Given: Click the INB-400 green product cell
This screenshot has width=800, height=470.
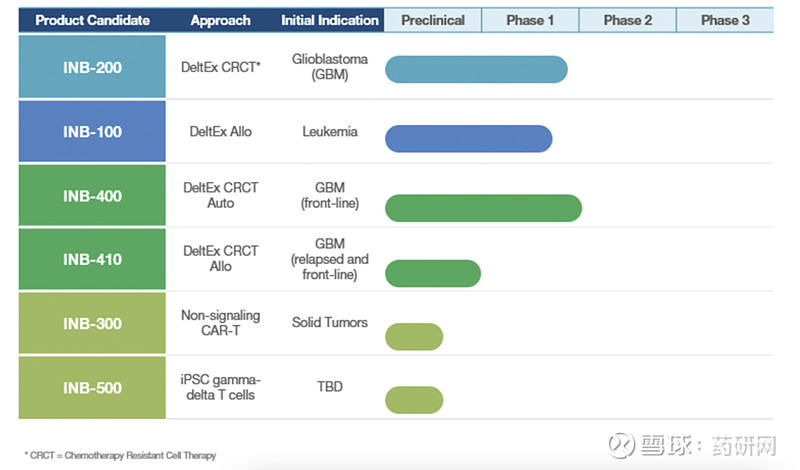Looking at the screenshot, I should tap(92, 196).
